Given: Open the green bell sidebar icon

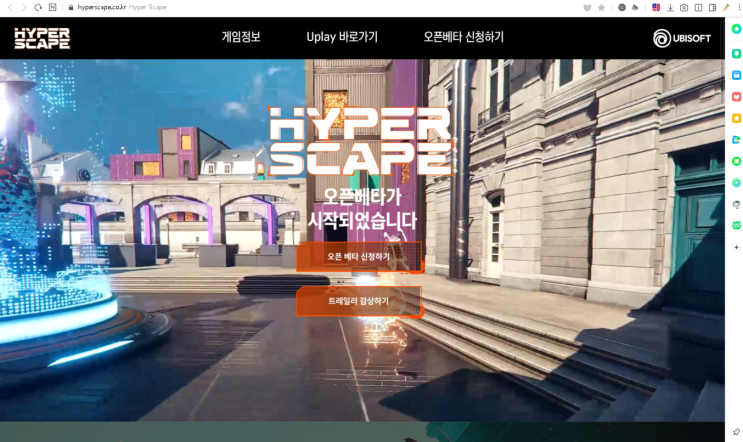Looking at the screenshot, I should click(736, 53).
